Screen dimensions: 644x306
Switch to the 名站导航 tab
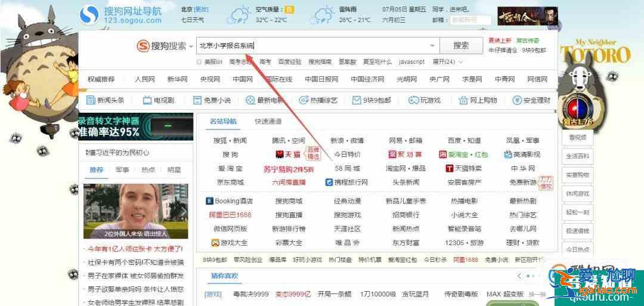[223, 121]
